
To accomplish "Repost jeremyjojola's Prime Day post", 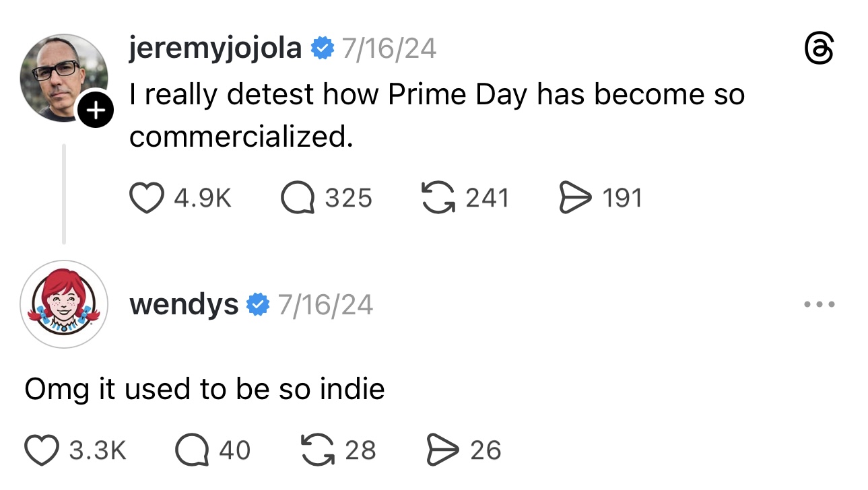I will click(x=438, y=198).
